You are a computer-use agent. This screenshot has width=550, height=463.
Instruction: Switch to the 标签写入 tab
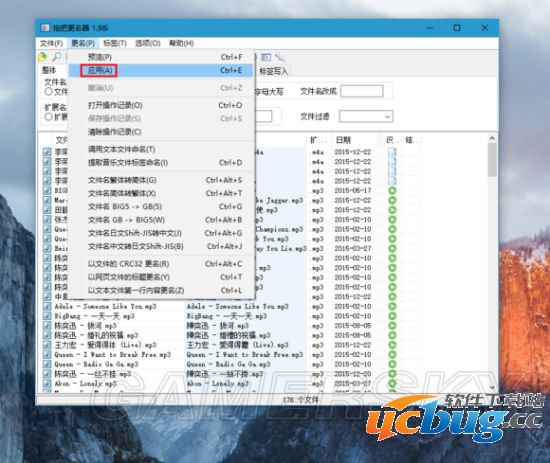[x=274, y=71]
